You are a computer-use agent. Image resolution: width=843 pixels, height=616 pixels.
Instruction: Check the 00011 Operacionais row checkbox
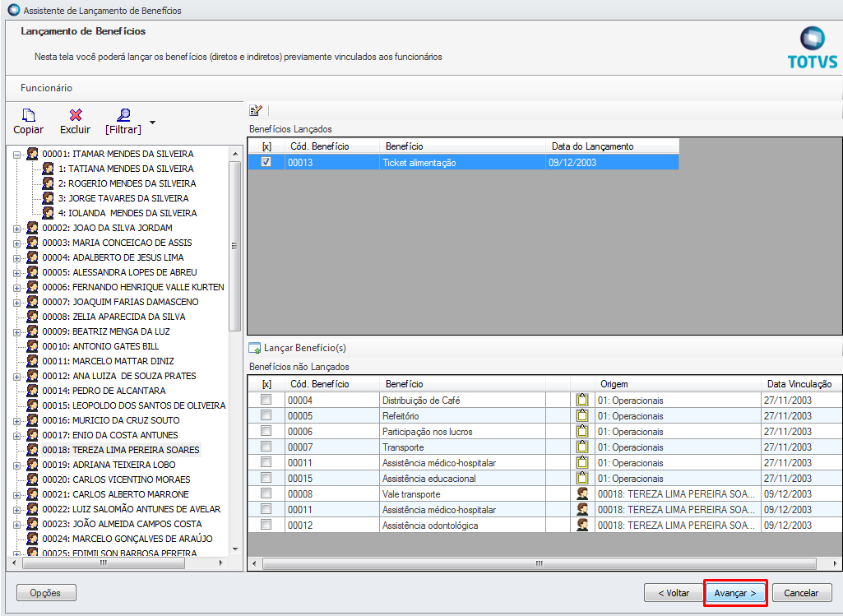point(266,461)
